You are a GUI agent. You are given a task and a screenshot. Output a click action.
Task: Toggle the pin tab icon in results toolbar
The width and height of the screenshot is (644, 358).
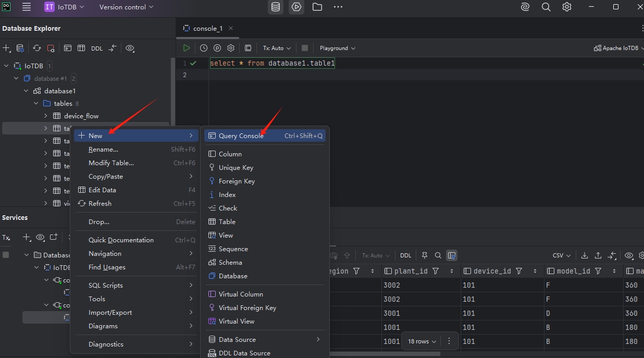click(424, 255)
